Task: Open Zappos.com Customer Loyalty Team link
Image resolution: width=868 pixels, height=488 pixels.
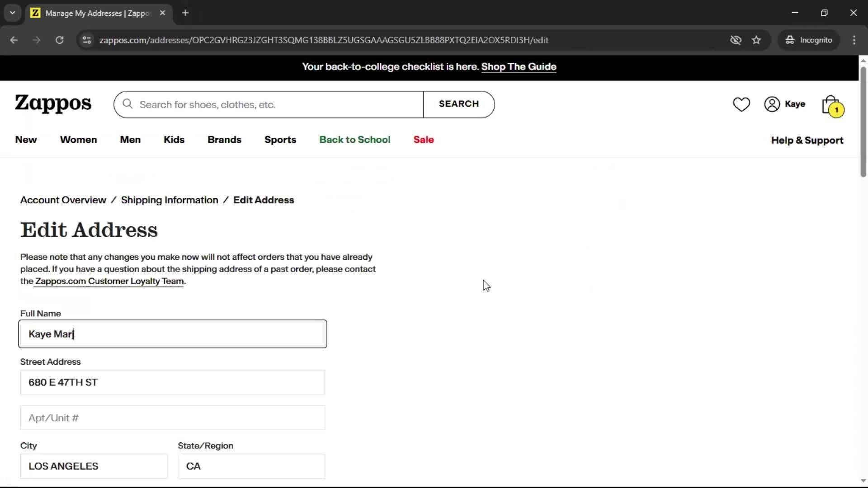Action: click(109, 282)
